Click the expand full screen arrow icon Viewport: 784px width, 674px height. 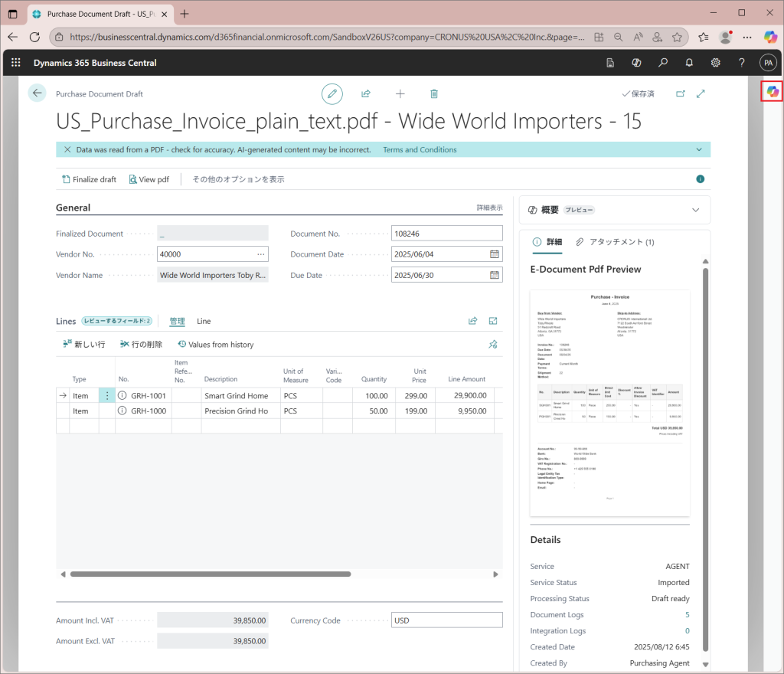click(x=701, y=93)
